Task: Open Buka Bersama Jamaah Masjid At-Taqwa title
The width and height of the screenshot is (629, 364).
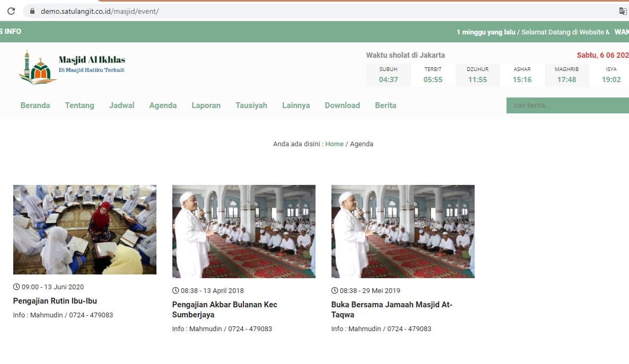Action: (391, 309)
